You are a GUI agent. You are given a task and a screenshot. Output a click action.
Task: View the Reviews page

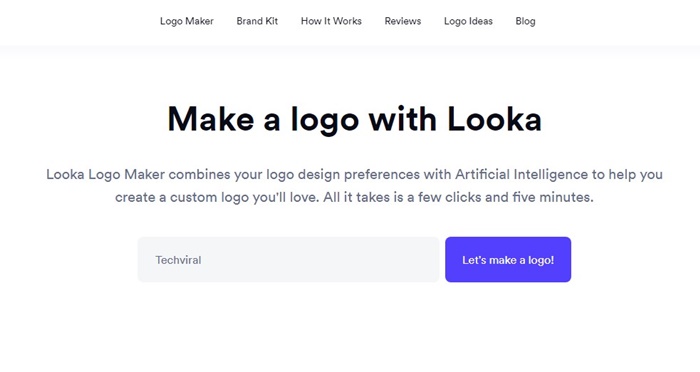coord(403,21)
